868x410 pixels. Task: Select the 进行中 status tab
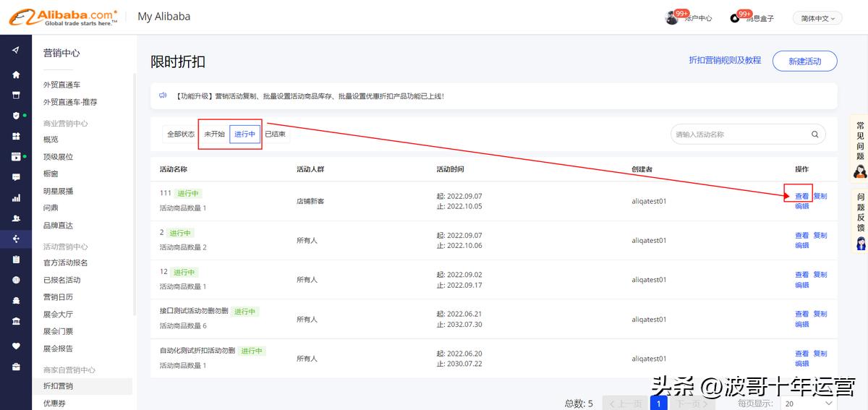[245, 134]
